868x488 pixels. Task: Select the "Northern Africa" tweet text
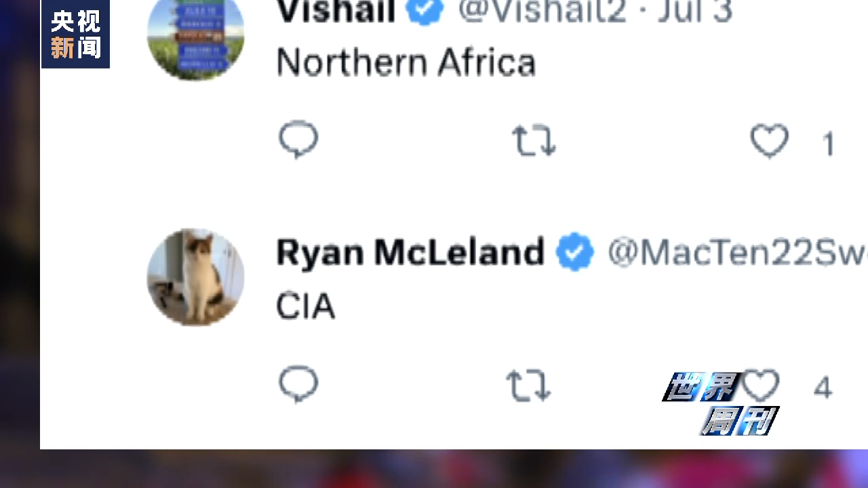[406, 63]
